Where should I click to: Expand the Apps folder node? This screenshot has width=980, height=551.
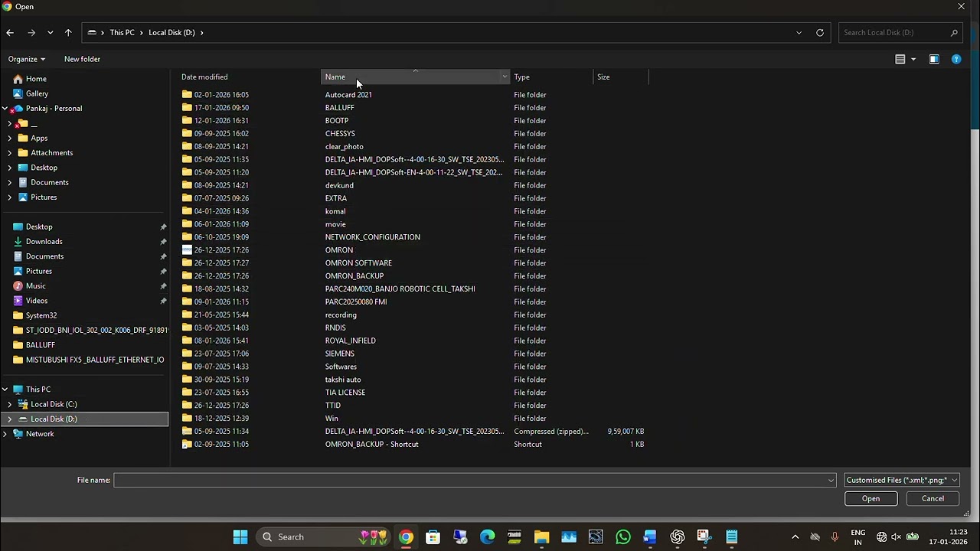(x=9, y=139)
